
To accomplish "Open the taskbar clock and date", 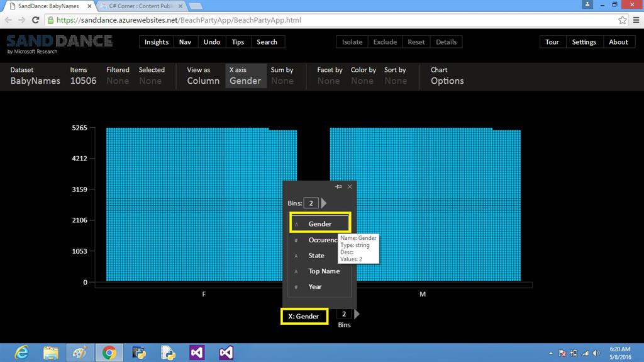I will [x=620, y=353].
